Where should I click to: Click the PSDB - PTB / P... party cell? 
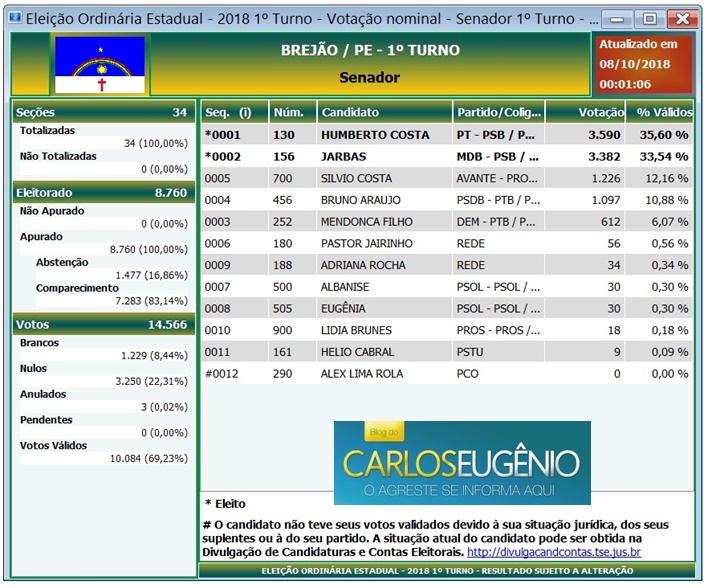pyautogui.click(x=498, y=200)
